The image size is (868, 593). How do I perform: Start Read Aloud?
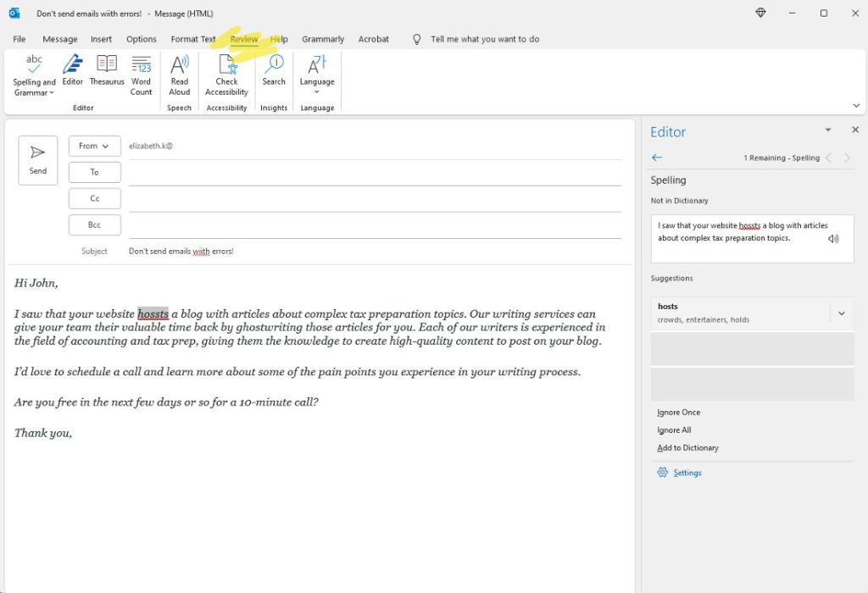click(179, 75)
